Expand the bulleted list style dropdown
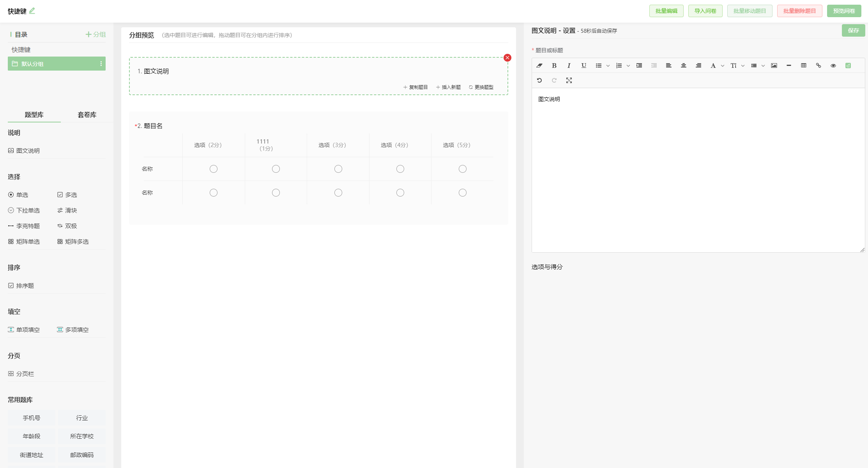This screenshot has height=468, width=868. 608,66
